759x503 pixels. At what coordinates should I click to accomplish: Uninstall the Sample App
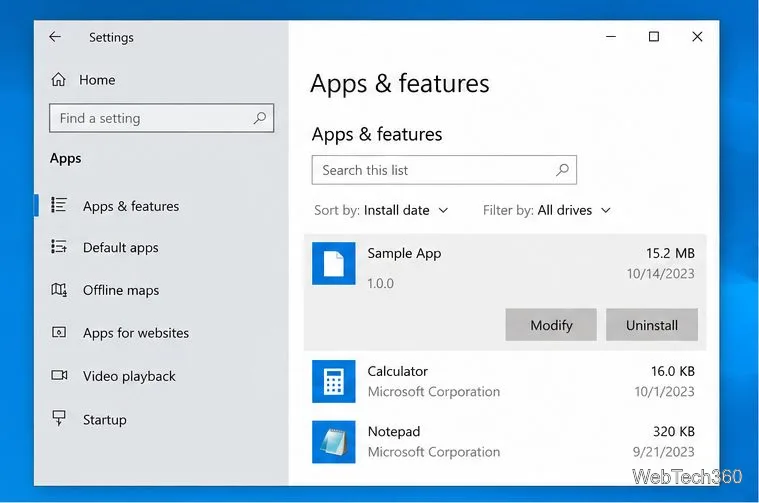tap(652, 325)
